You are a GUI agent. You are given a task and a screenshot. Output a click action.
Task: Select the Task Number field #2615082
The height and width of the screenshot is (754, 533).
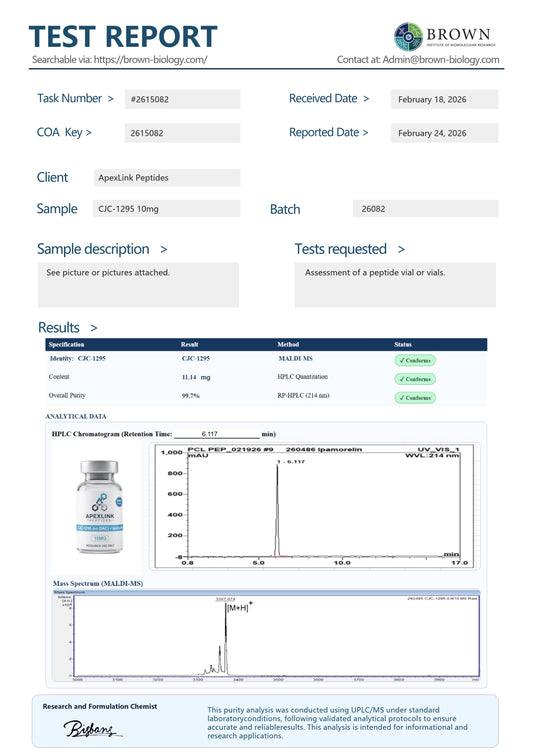182,99
